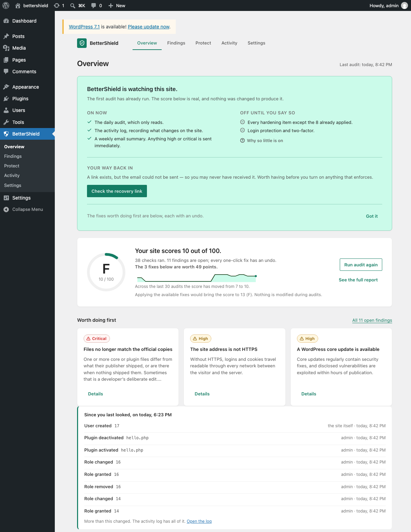Open the search icon with ⌘K
Screen dimensions: 411x532
click(x=73, y=5)
